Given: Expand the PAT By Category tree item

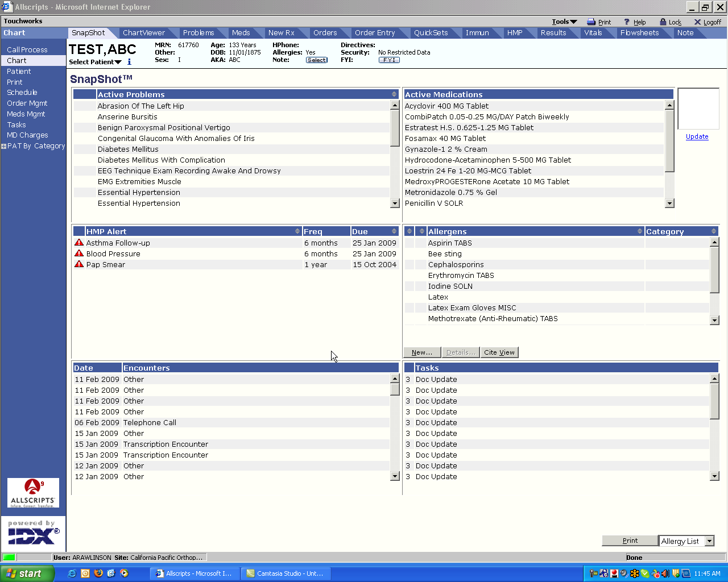Looking at the screenshot, I should pyautogui.click(x=4, y=146).
